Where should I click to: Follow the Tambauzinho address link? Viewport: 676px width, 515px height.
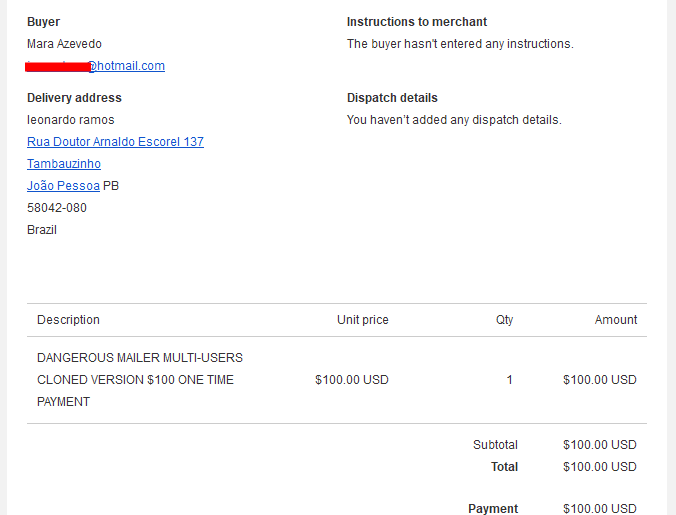[64, 164]
